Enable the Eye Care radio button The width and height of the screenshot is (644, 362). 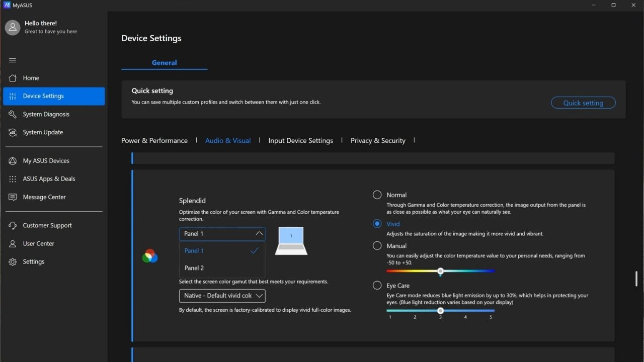point(377,286)
